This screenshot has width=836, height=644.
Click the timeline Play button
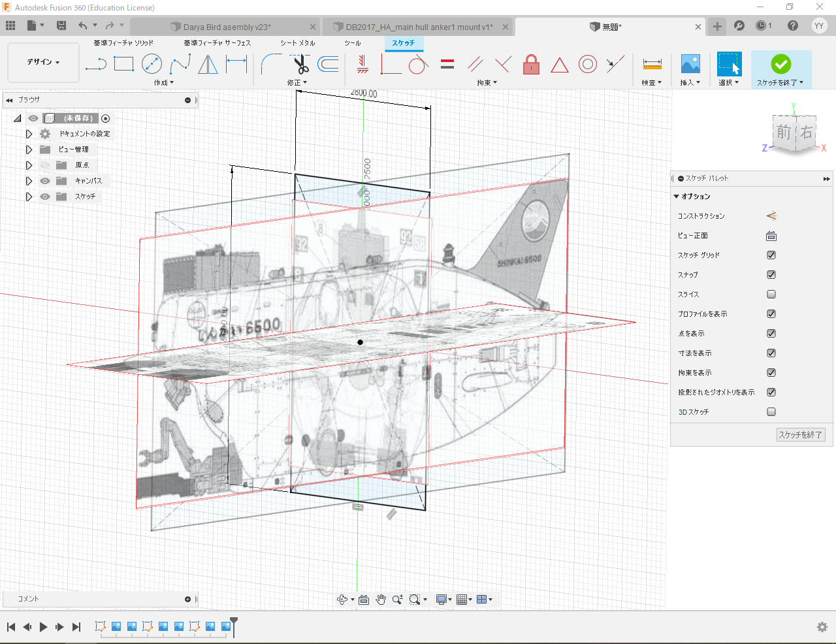43,627
